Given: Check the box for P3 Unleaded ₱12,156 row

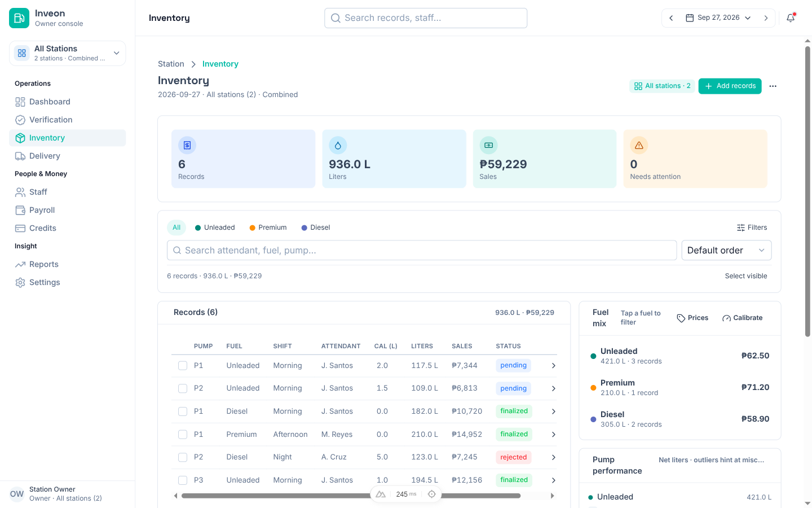Looking at the screenshot, I should [x=183, y=480].
